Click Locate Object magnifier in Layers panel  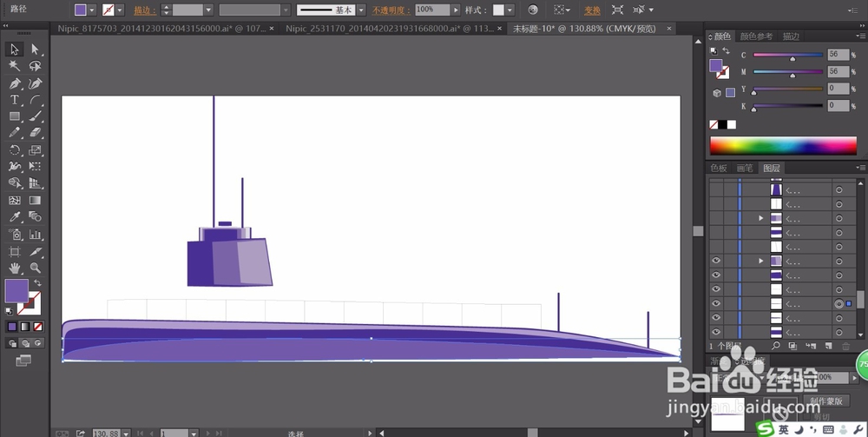(775, 346)
